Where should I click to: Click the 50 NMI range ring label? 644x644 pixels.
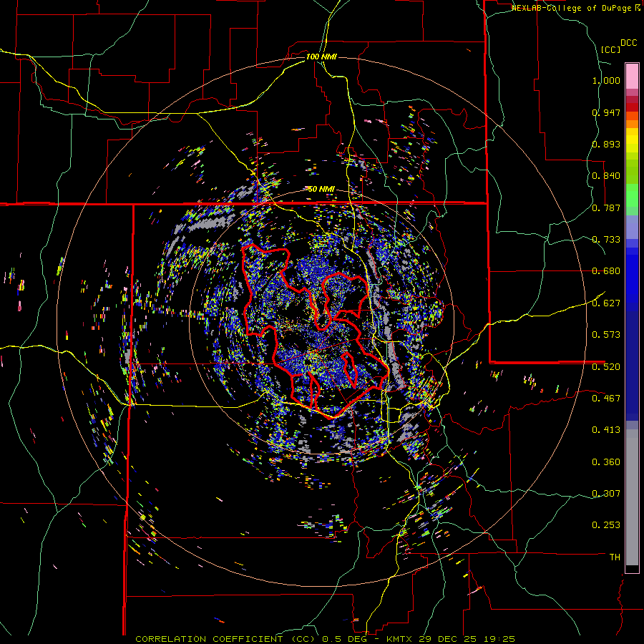click(x=321, y=189)
